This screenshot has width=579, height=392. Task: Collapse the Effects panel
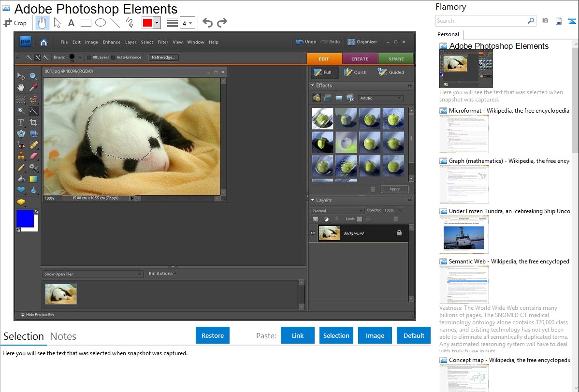point(313,86)
